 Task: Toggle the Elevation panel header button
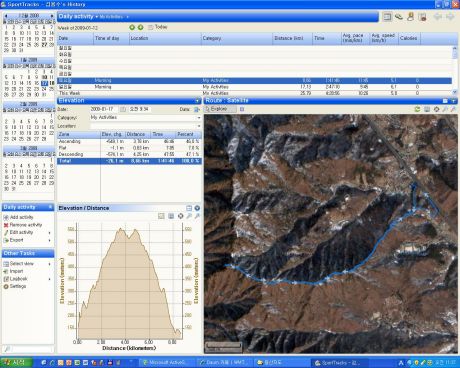click(197, 101)
